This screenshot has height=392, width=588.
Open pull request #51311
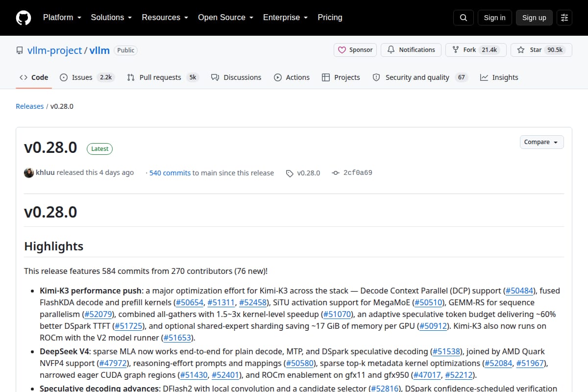[x=221, y=302]
